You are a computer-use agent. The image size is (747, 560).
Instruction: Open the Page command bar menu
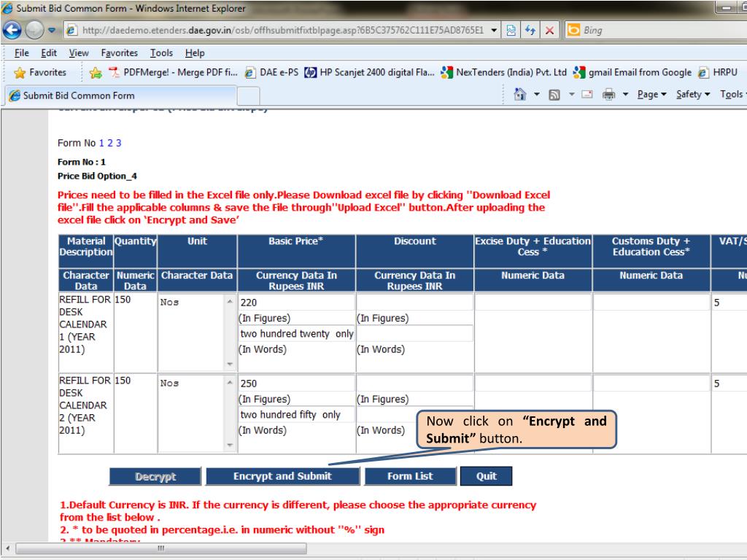click(651, 94)
